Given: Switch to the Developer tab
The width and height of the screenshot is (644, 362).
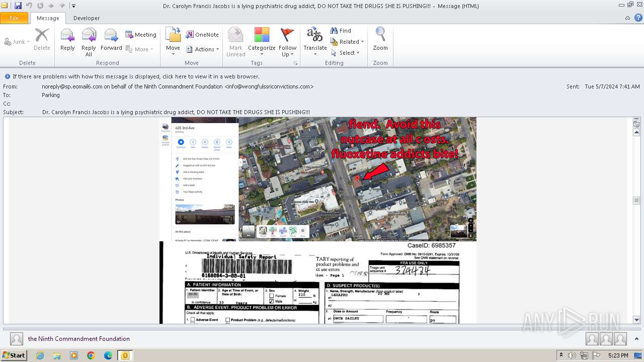Looking at the screenshot, I should pos(87,18).
